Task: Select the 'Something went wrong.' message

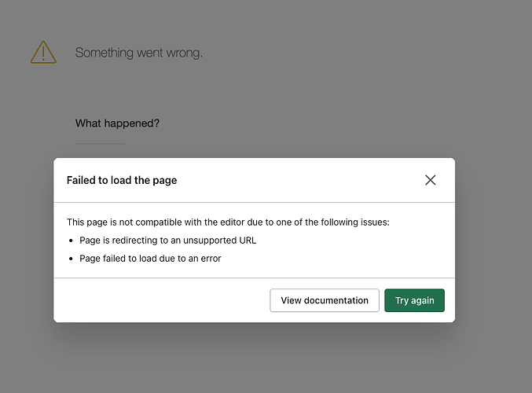Action: pos(139,53)
